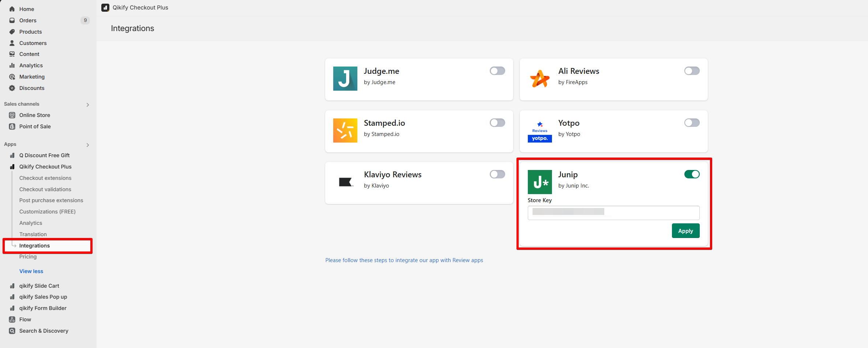The width and height of the screenshot is (868, 348).
Task: Turn on the Stamped.io toggle
Action: click(497, 123)
